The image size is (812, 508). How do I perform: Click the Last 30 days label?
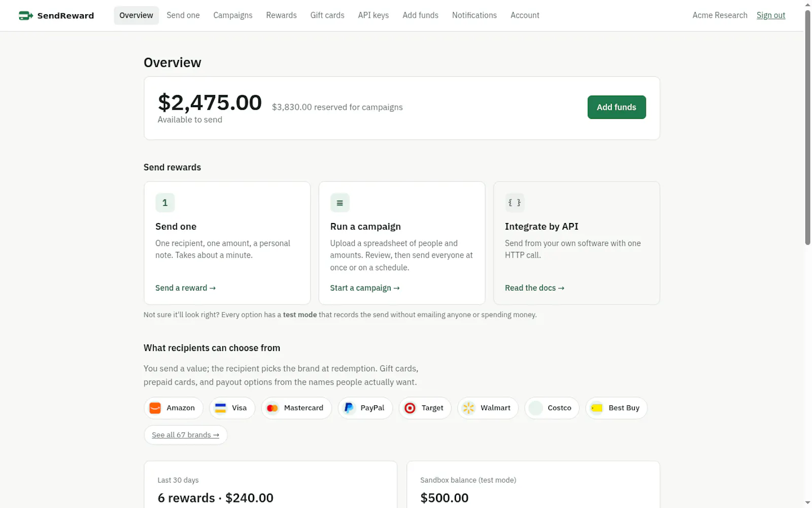pyautogui.click(x=178, y=480)
